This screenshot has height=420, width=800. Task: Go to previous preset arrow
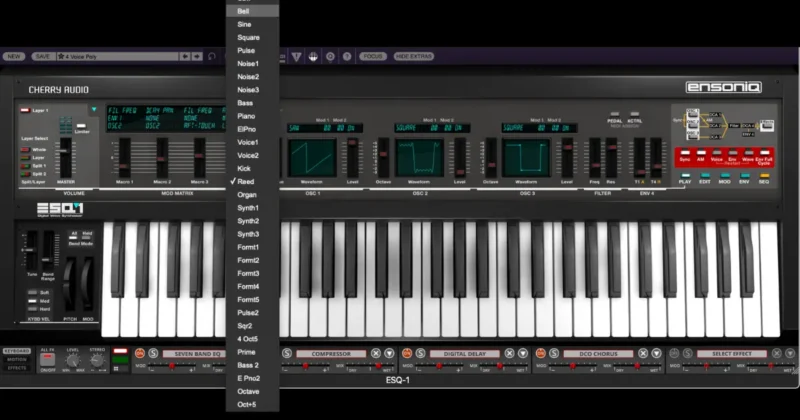click(185, 57)
